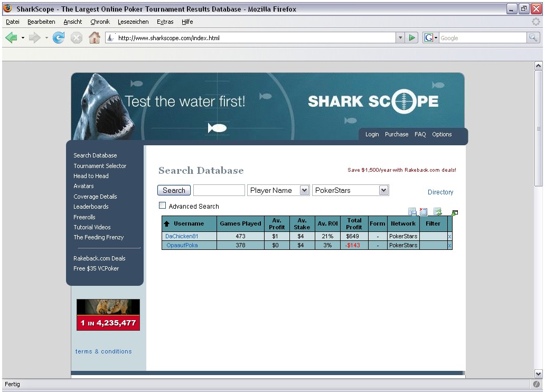The image size is (545, 392).
Task: Remove the DaChicken81 row with its x
Action: point(449,236)
